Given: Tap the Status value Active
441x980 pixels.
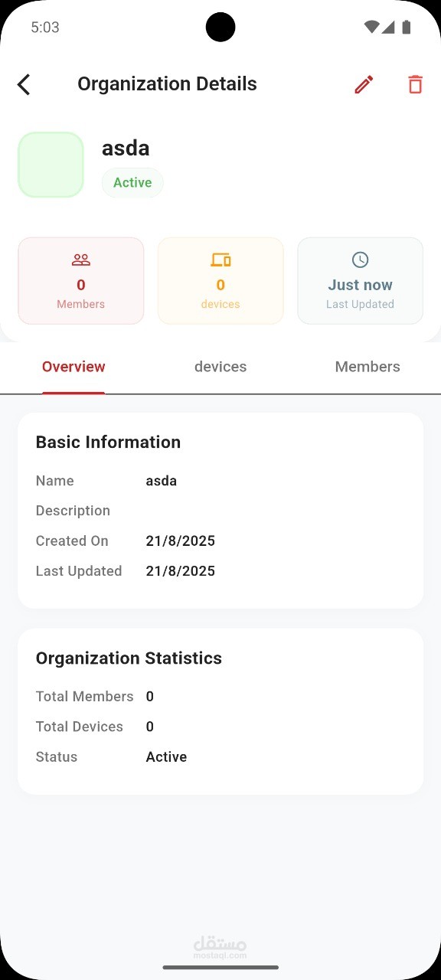Looking at the screenshot, I should pyautogui.click(x=166, y=757).
